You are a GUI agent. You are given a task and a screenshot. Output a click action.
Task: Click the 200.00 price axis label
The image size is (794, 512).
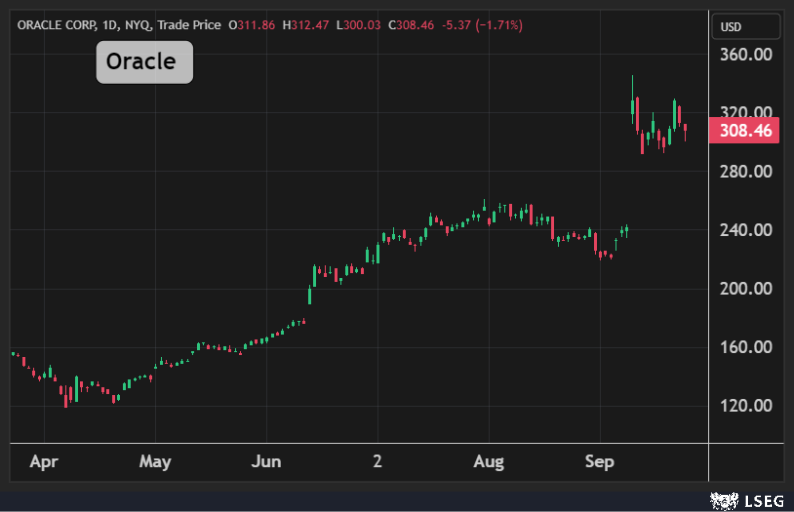746,289
